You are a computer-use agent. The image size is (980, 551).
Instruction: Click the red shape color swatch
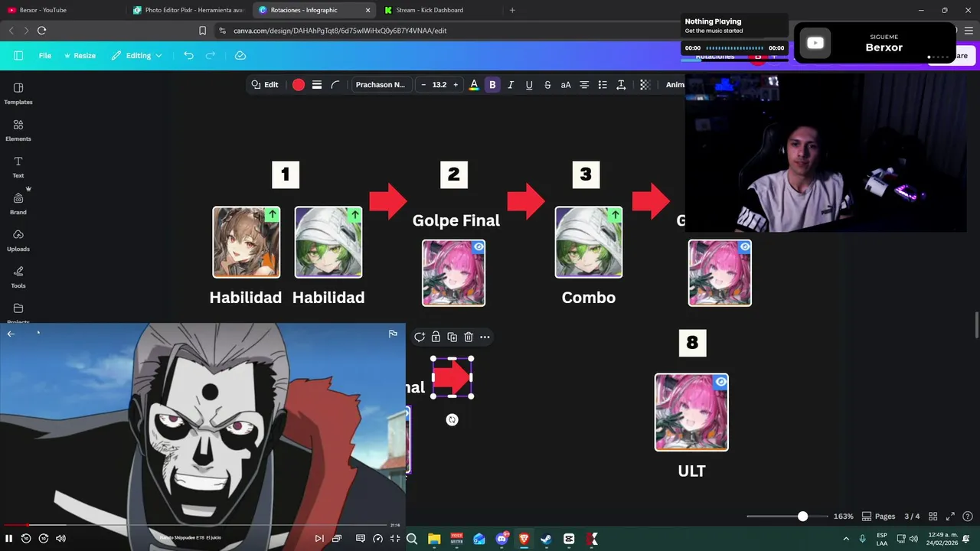pyautogui.click(x=299, y=85)
